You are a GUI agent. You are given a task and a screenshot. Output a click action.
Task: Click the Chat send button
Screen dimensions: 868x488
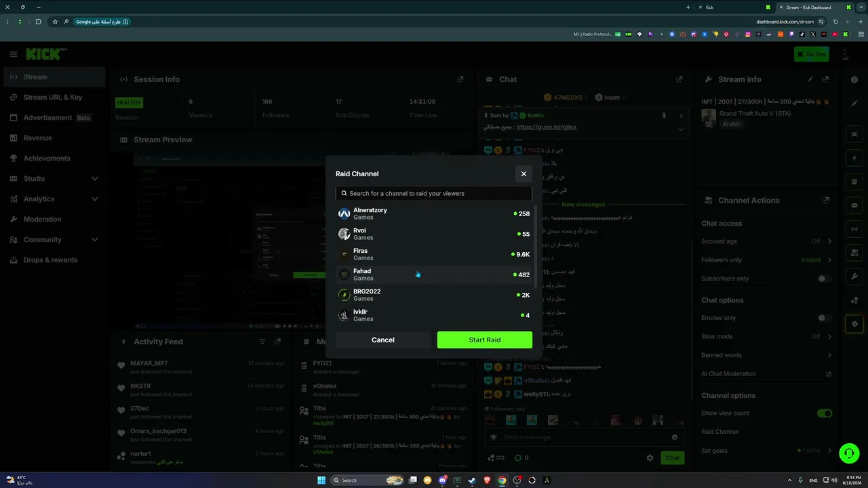(x=672, y=457)
